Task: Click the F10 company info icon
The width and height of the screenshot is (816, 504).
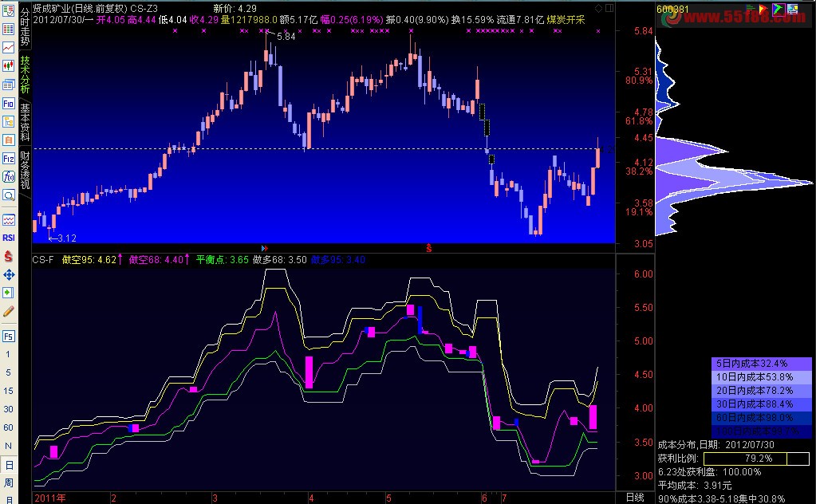Action: (8, 103)
